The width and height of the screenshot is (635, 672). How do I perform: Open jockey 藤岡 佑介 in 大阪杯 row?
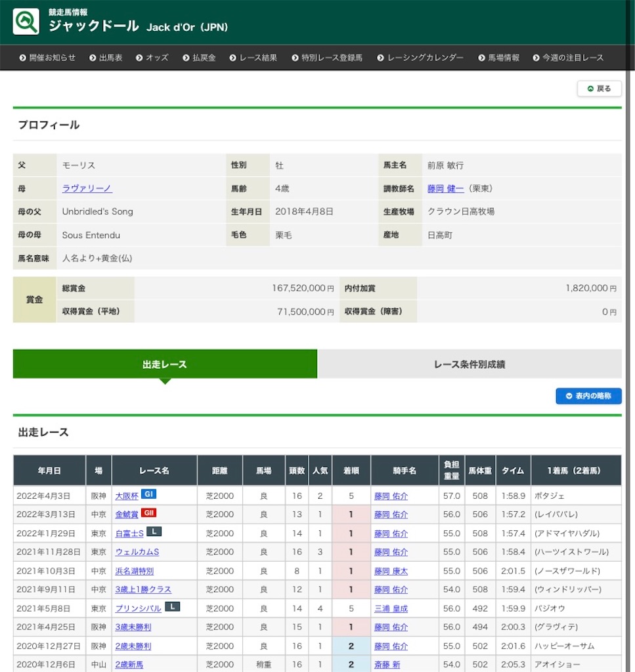[391, 496]
